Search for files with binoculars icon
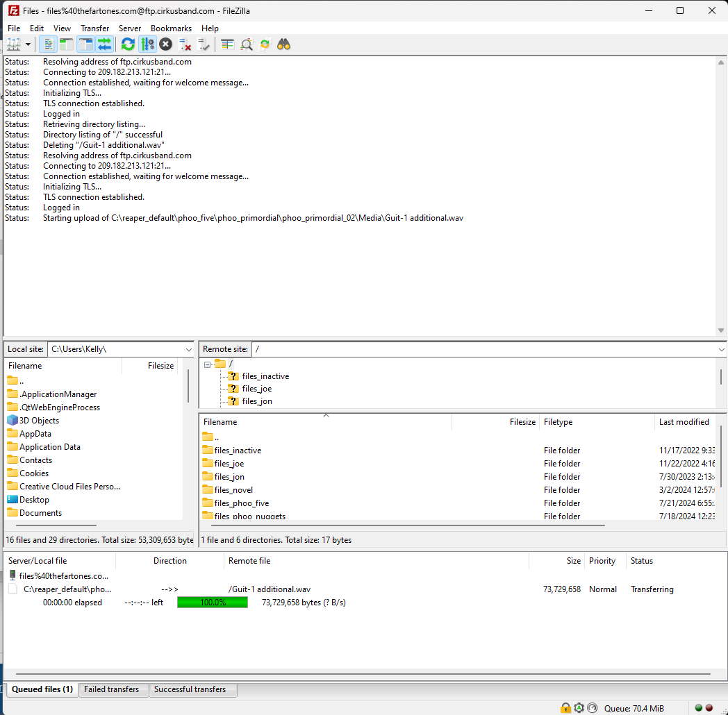This screenshot has width=728, height=715. coord(283,44)
